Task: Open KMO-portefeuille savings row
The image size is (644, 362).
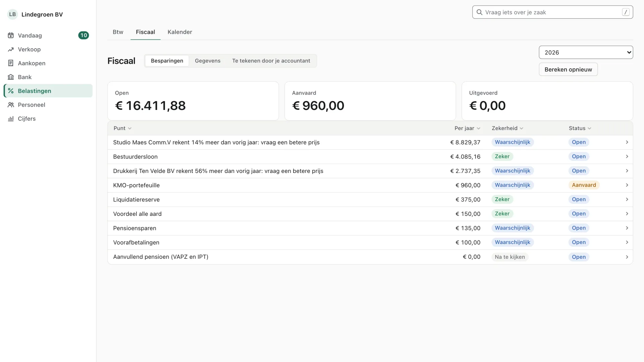Action: click(370, 185)
